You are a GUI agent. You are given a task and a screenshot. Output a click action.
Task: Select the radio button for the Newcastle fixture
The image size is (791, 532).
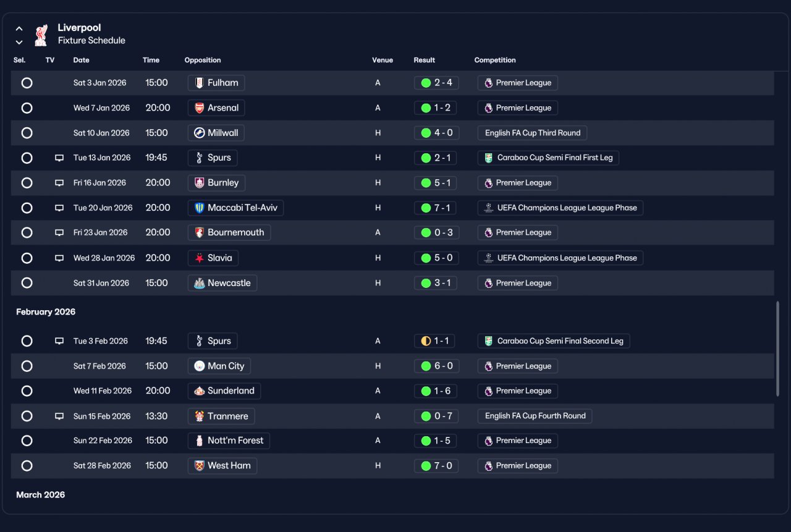(27, 282)
